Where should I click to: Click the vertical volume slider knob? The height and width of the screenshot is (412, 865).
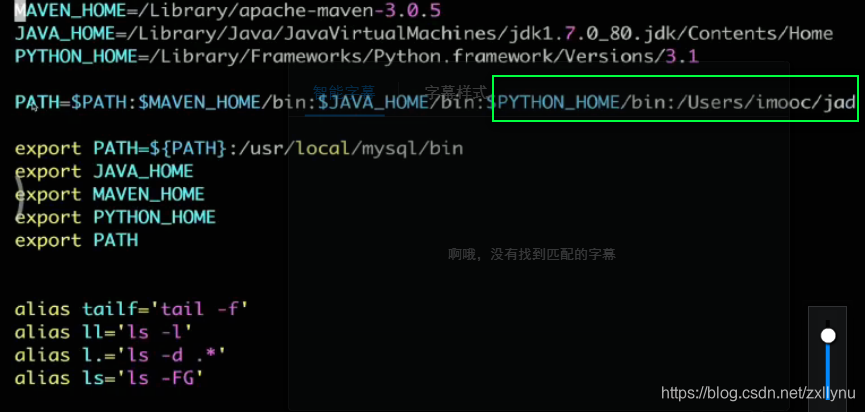828,335
